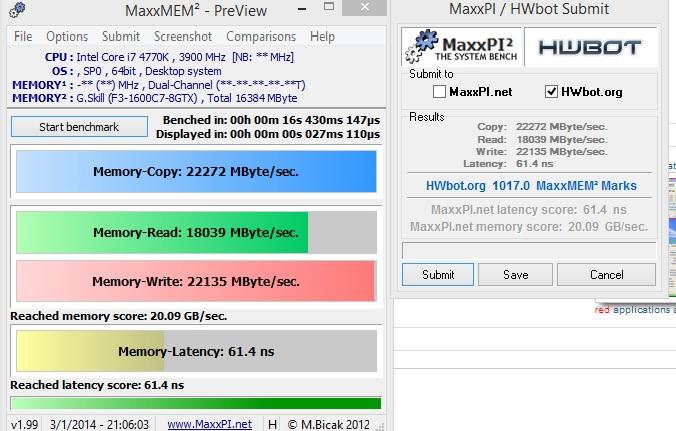
Task: Click the Write 22135 MByte/sec result row
Action: point(541,151)
